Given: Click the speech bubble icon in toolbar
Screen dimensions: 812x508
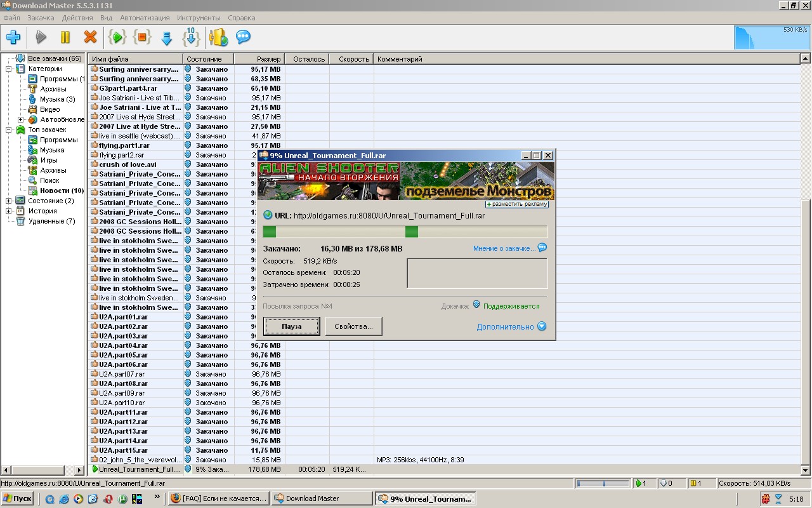Looking at the screenshot, I should pyautogui.click(x=243, y=37).
